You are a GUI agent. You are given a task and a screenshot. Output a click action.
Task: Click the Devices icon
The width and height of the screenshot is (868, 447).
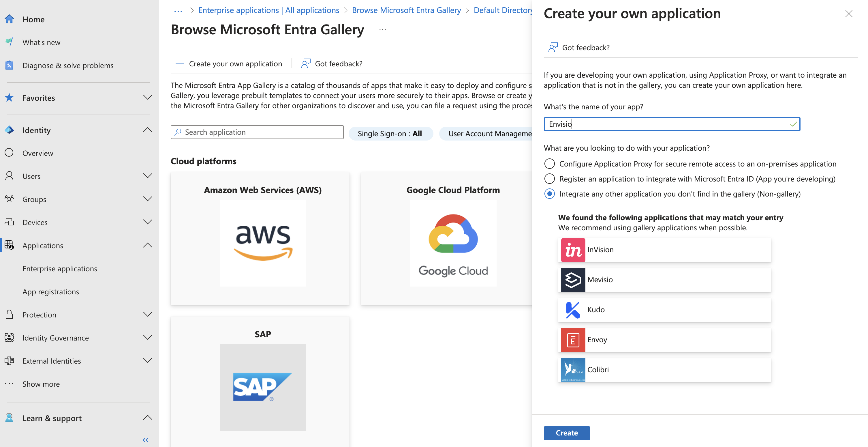[10, 222]
